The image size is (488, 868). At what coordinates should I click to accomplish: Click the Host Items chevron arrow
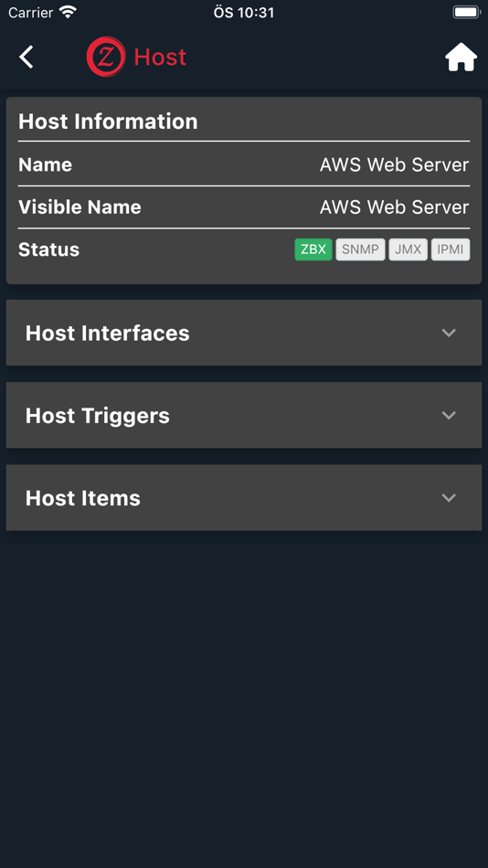click(x=449, y=498)
